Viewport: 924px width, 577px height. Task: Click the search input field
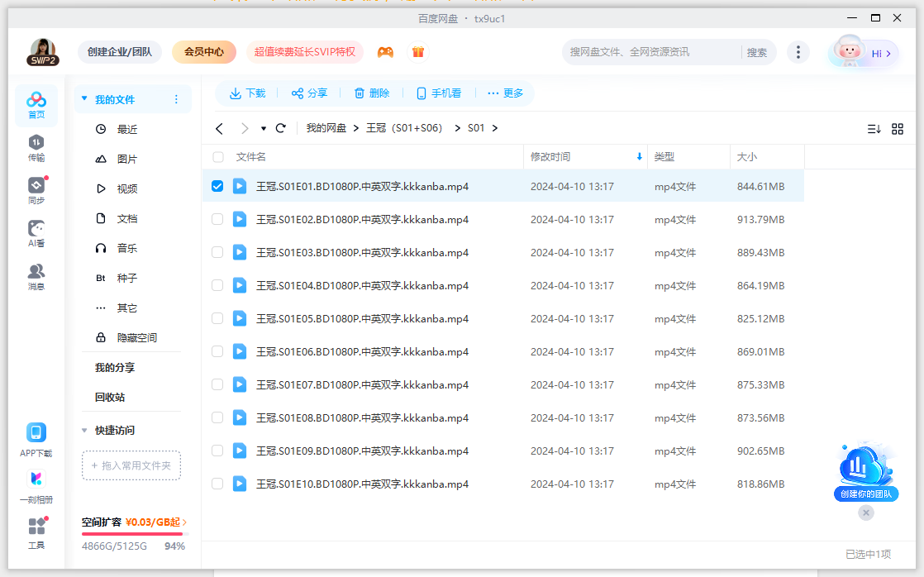click(645, 51)
